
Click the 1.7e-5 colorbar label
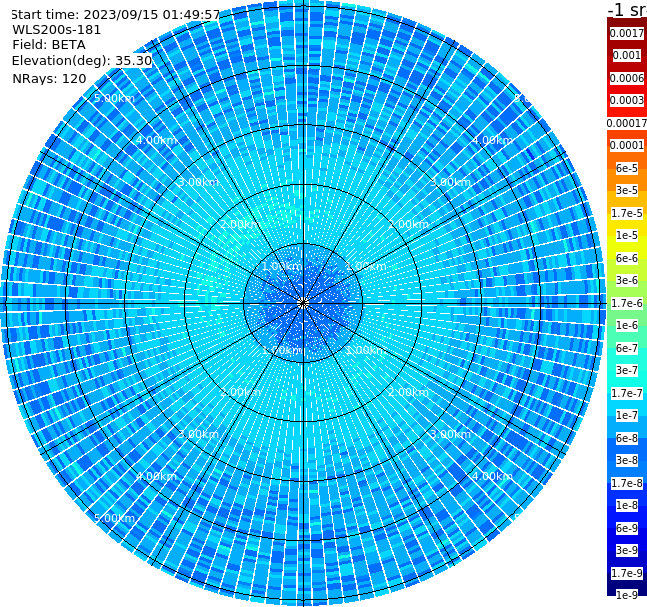coord(627,213)
